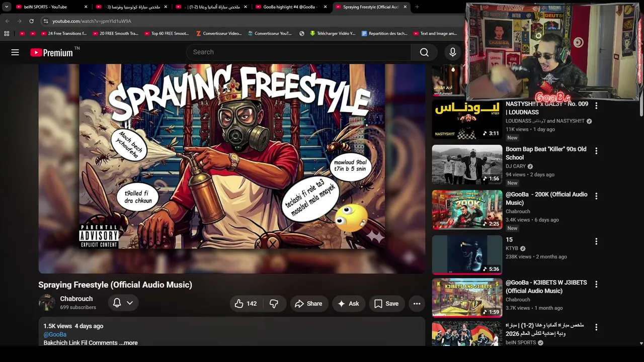Open options for K3IBETS W J3IBETS video
Screen dimensions: 644x362
(x=596, y=285)
